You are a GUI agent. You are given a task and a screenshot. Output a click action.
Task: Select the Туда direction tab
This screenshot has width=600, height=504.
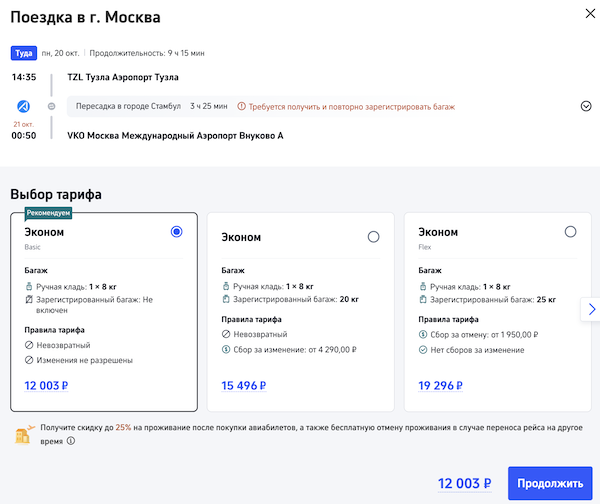[x=24, y=53]
